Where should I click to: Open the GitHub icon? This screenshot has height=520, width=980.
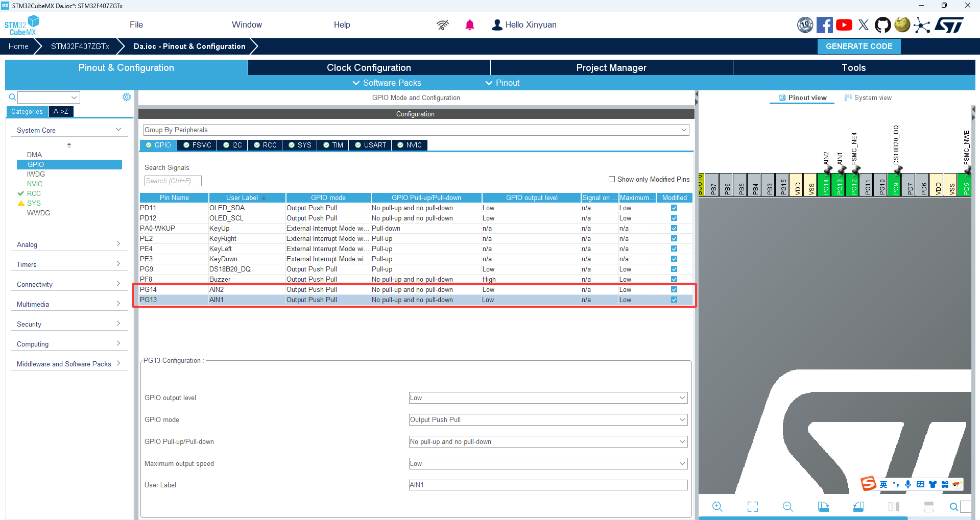[883, 25]
